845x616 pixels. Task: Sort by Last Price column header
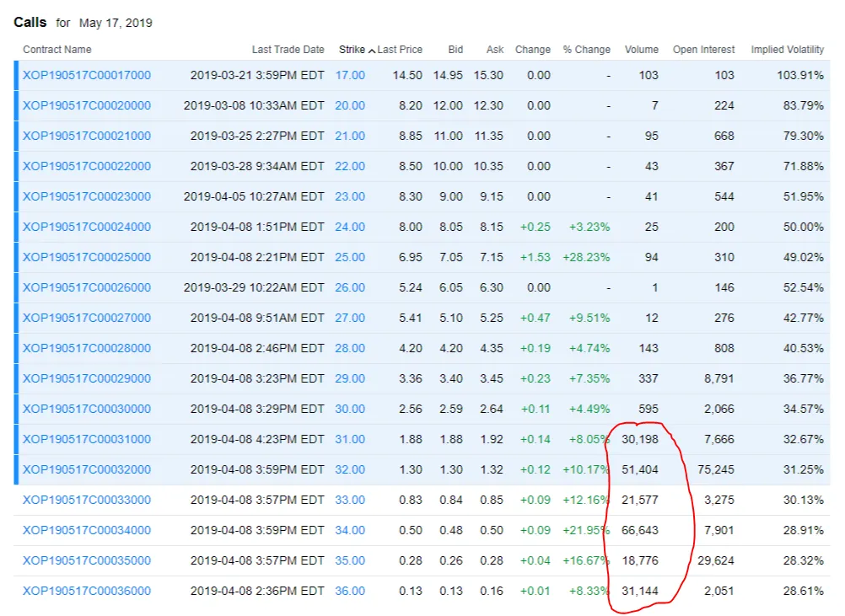pyautogui.click(x=400, y=50)
